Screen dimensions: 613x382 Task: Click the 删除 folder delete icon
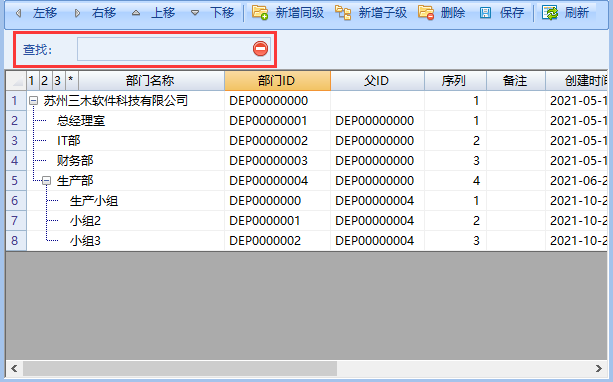426,13
